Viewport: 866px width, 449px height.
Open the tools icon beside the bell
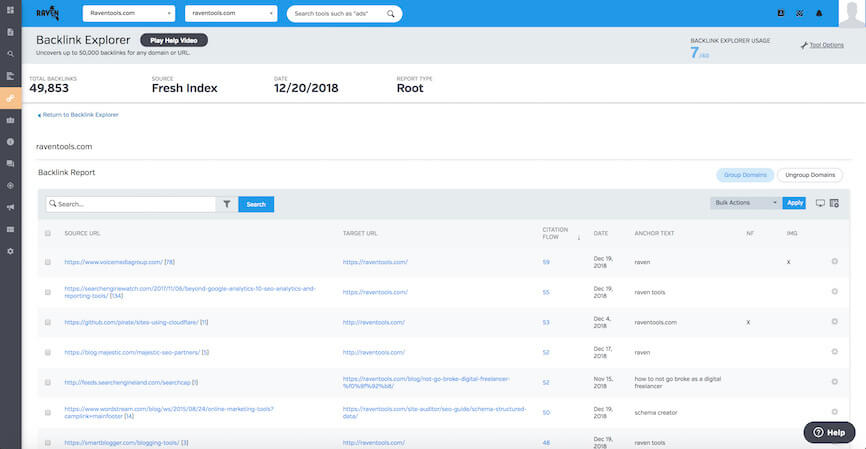pos(800,13)
